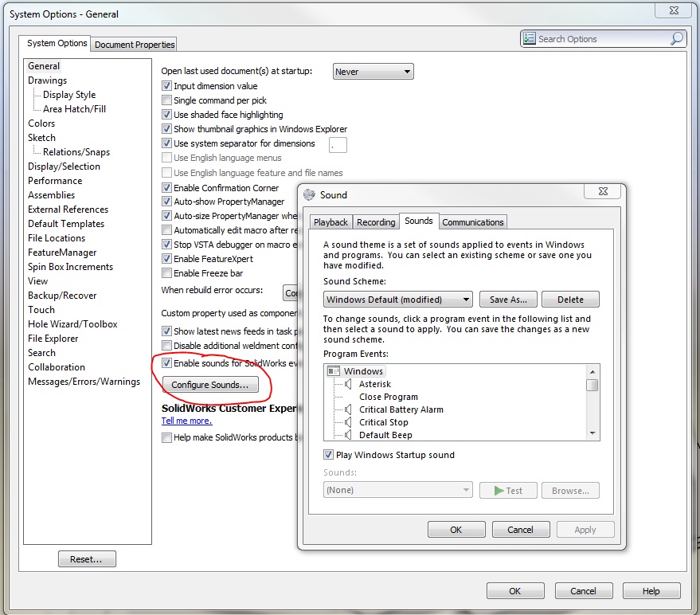Click the dimension separator input box
This screenshot has width=700, height=615.
click(338, 145)
